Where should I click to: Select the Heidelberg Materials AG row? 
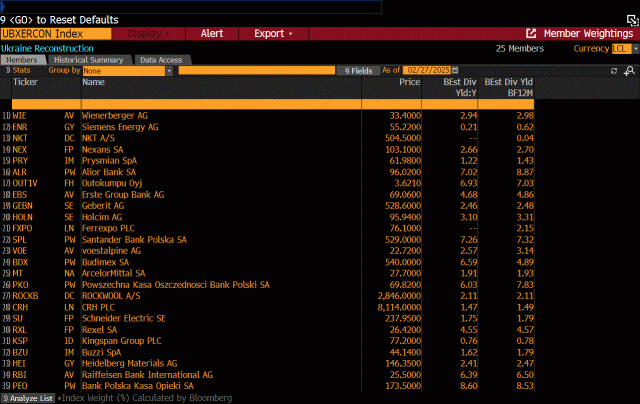(267, 364)
